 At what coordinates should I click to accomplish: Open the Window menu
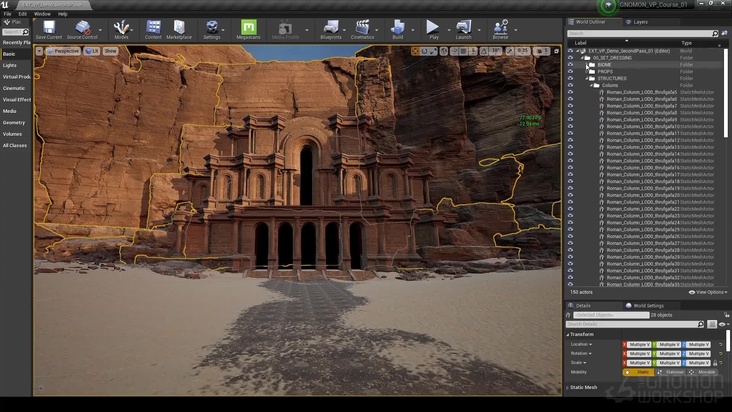42,14
